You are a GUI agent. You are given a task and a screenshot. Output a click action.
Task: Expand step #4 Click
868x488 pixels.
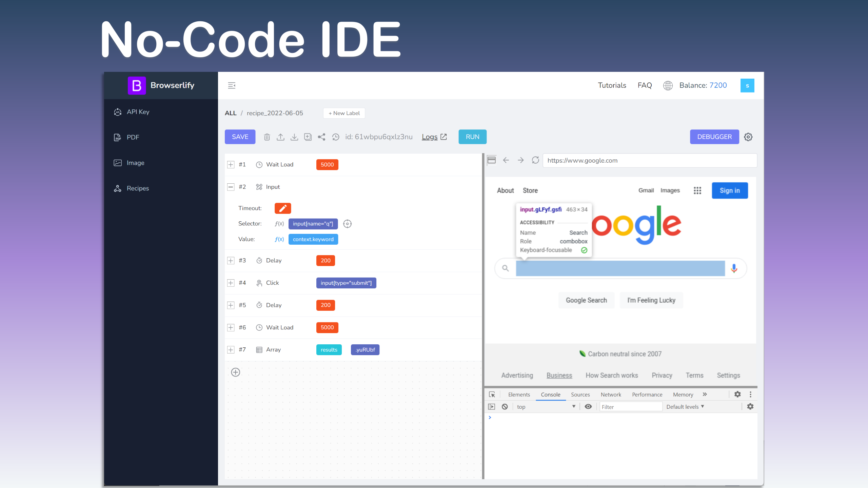[x=231, y=283]
